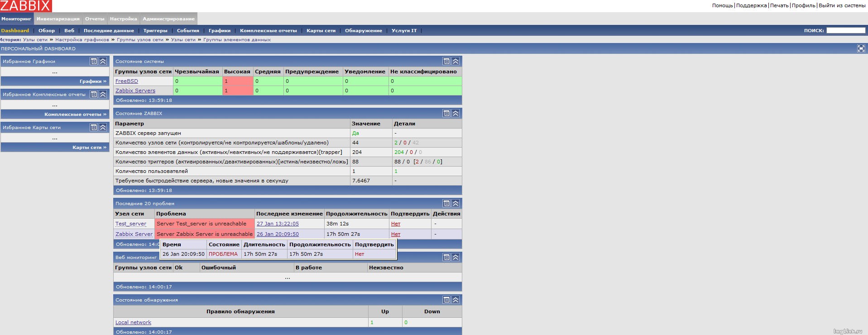Screen dimensions: 868x335
Task: Collapse the Состояние ZABBIX widget
Action: pos(456,113)
